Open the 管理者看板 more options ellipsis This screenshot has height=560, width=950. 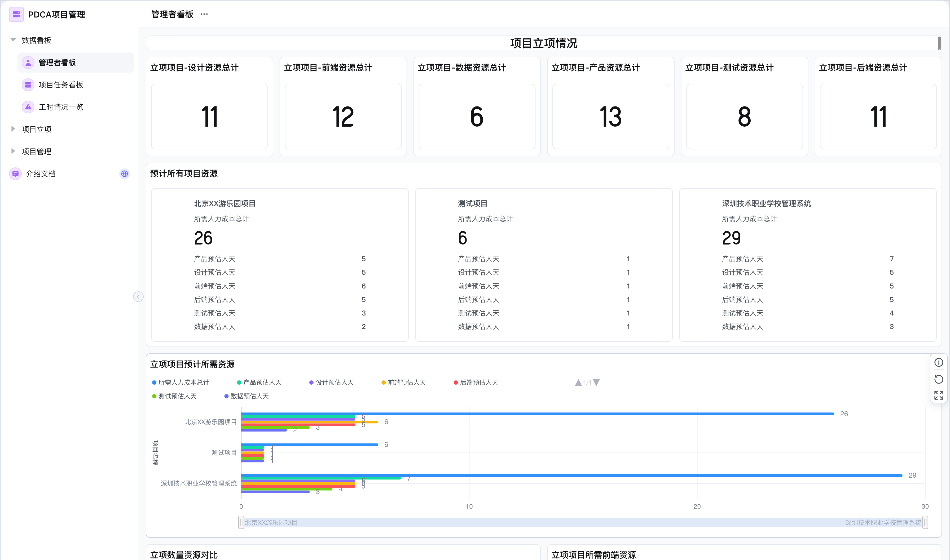coord(204,14)
